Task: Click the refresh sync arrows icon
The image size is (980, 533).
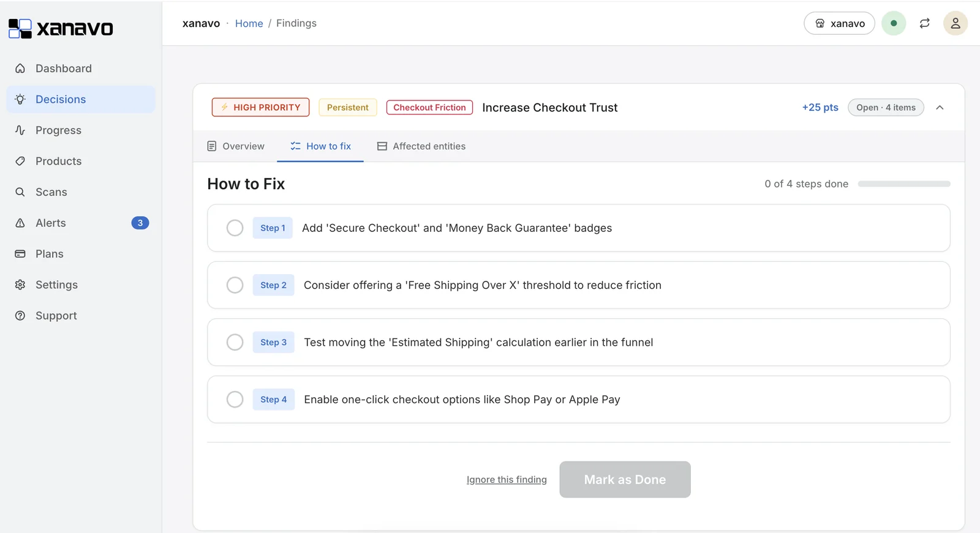Action: [925, 23]
